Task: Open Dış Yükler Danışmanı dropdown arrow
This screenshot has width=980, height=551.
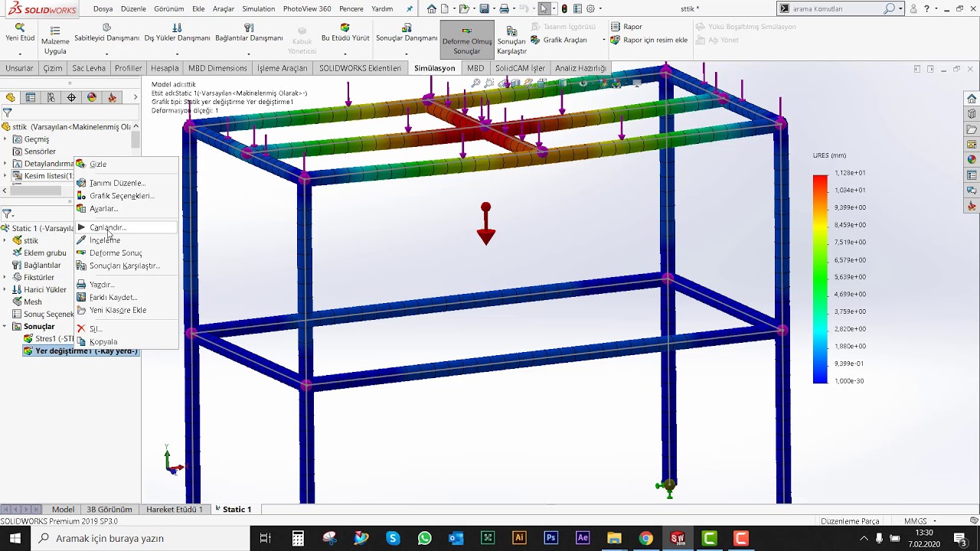Action: pyautogui.click(x=177, y=54)
